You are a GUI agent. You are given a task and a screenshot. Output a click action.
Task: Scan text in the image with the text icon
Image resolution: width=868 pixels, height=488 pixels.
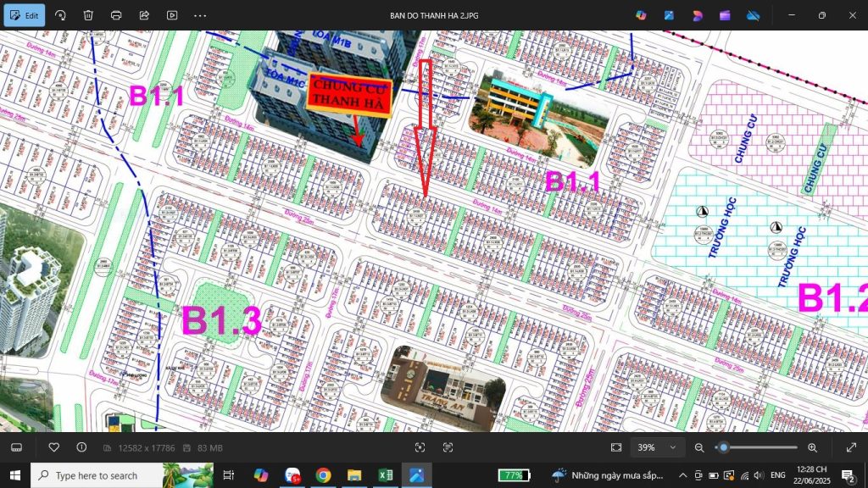pos(448,447)
